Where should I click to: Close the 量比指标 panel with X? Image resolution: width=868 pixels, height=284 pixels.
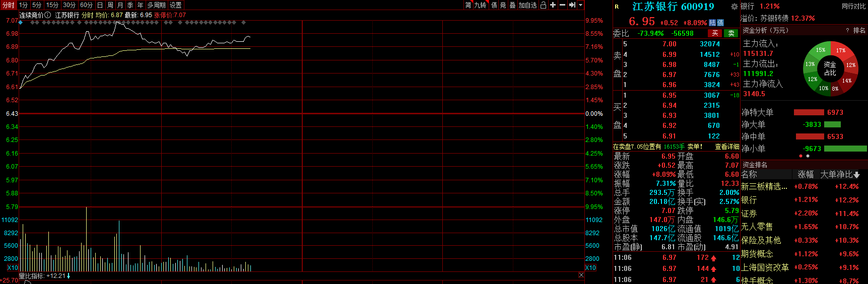pyautogui.click(x=581, y=275)
